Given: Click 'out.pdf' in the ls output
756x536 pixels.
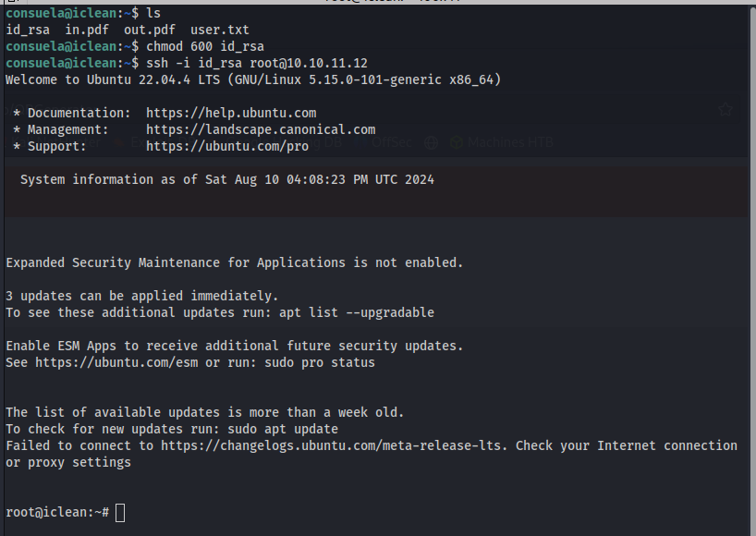Looking at the screenshot, I should click(150, 30).
